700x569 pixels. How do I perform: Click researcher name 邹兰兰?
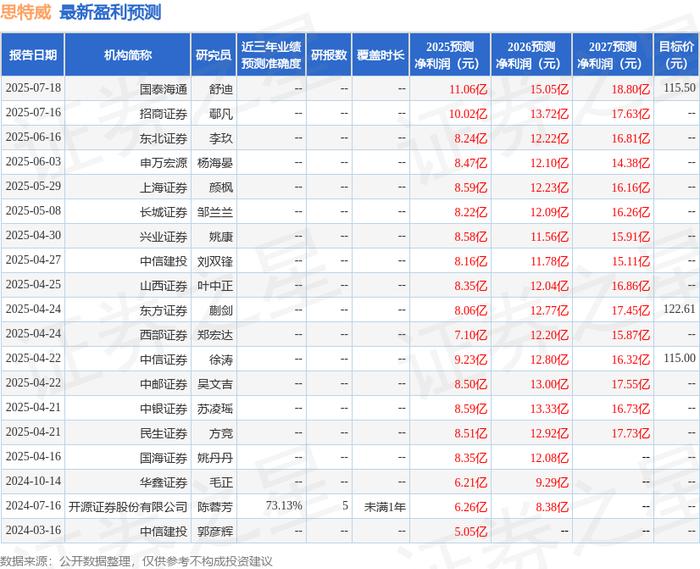[215, 212]
